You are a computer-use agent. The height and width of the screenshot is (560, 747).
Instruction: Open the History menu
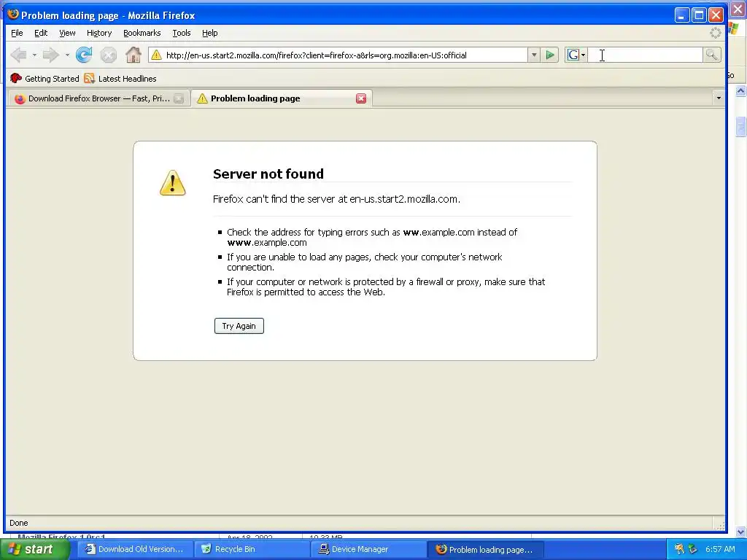tap(99, 33)
